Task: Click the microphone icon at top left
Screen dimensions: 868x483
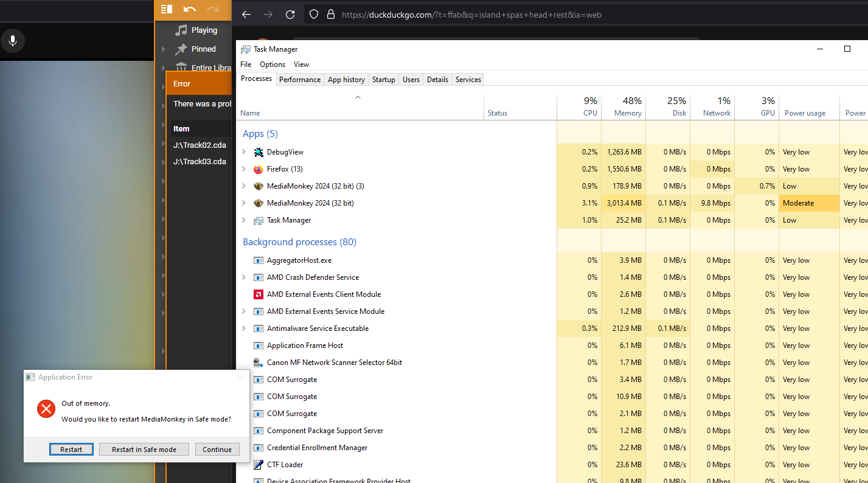Action: tap(12, 41)
